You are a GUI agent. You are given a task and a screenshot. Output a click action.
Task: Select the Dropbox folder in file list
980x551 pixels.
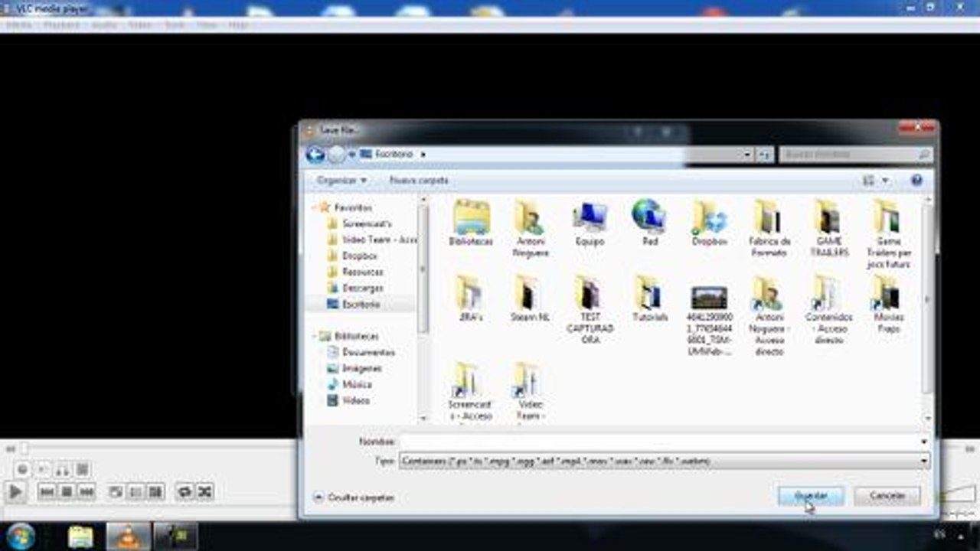coord(709,223)
